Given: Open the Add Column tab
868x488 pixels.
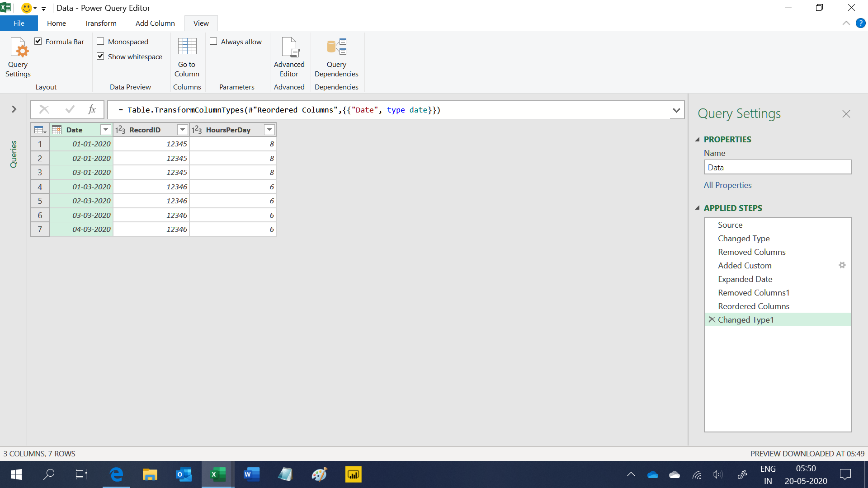Looking at the screenshot, I should click(x=155, y=23).
